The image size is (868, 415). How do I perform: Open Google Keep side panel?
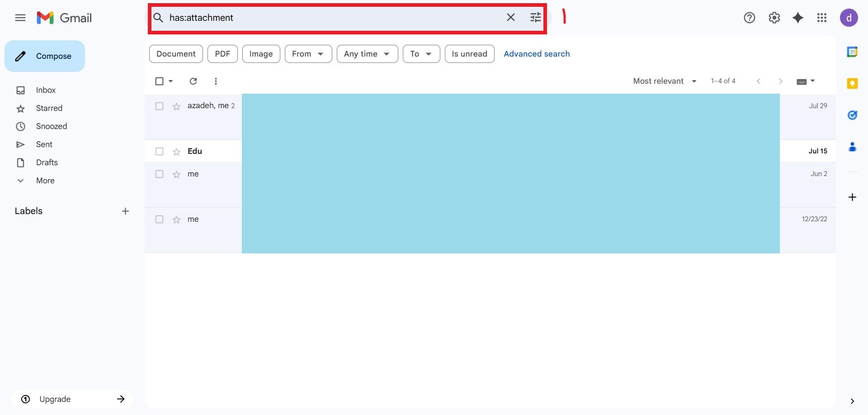(x=852, y=84)
